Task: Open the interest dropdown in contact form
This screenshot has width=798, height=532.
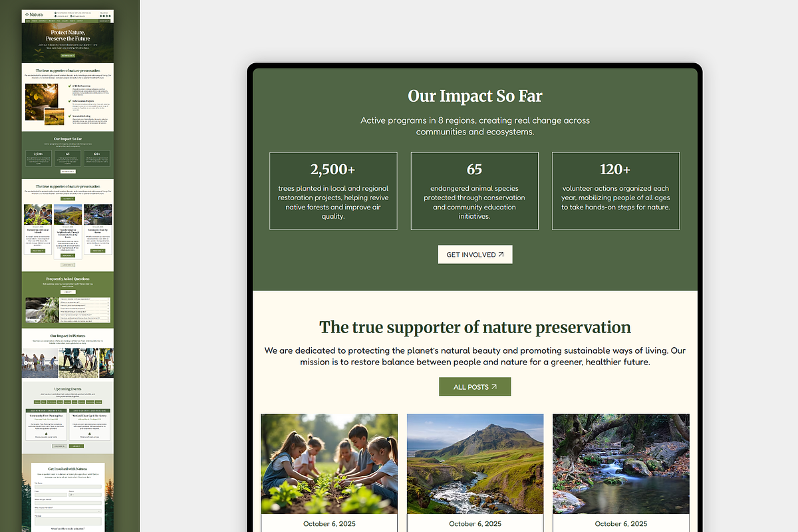Action: point(68,511)
